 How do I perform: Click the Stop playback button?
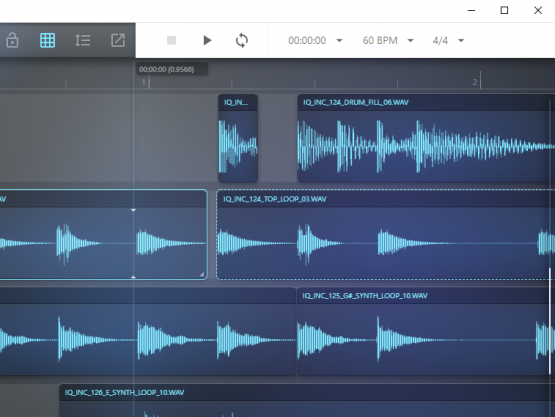(171, 40)
